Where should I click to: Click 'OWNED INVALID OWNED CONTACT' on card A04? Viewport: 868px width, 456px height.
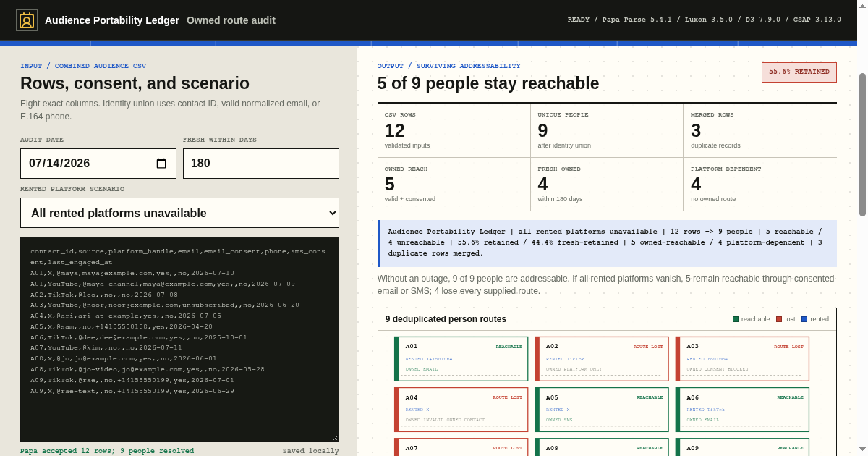click(446, 420)
